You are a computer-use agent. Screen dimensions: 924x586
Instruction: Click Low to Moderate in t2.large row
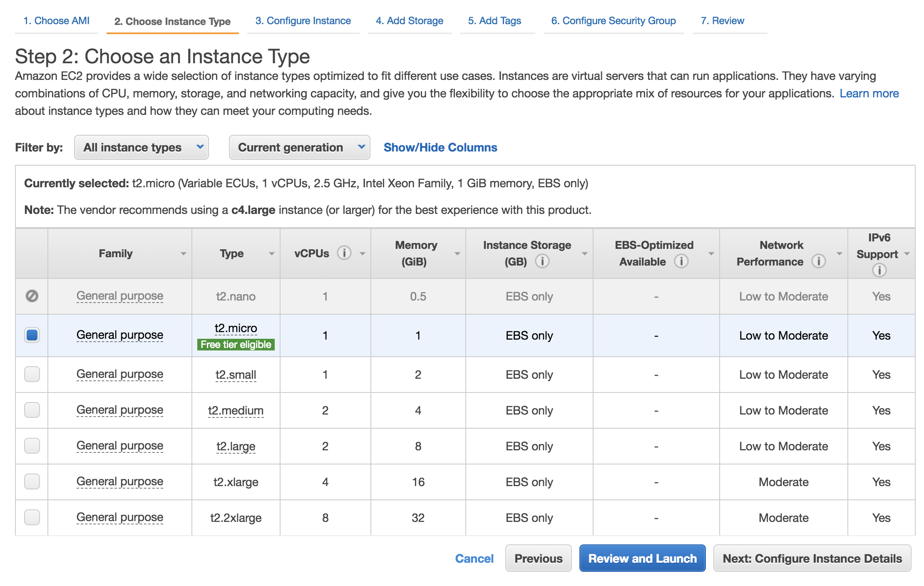[784, 446]
